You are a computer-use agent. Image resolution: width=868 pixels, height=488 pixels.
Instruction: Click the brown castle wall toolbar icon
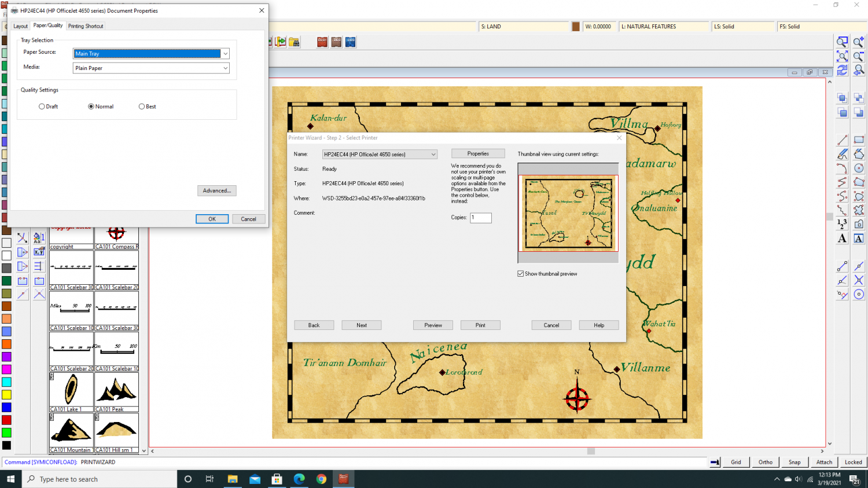pos(336,42)
